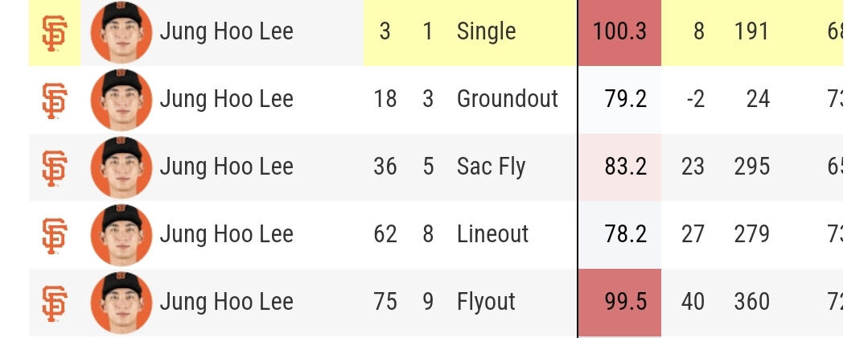The height and width of the screenshot is (338, 868).
Task: Open Jung Hoo Lee link in Sac Fly row
Action: point(226,167)
